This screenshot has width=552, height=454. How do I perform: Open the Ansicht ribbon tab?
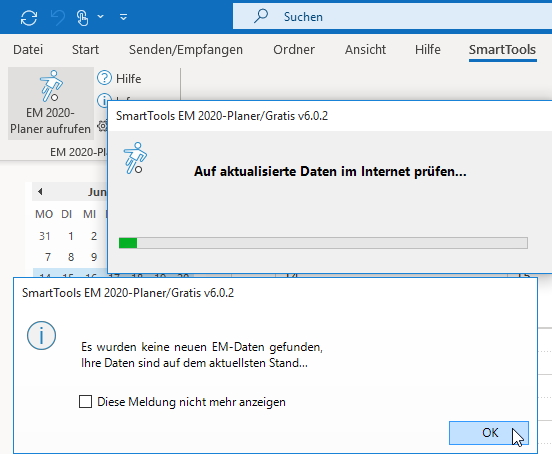[x=365, y=50]
